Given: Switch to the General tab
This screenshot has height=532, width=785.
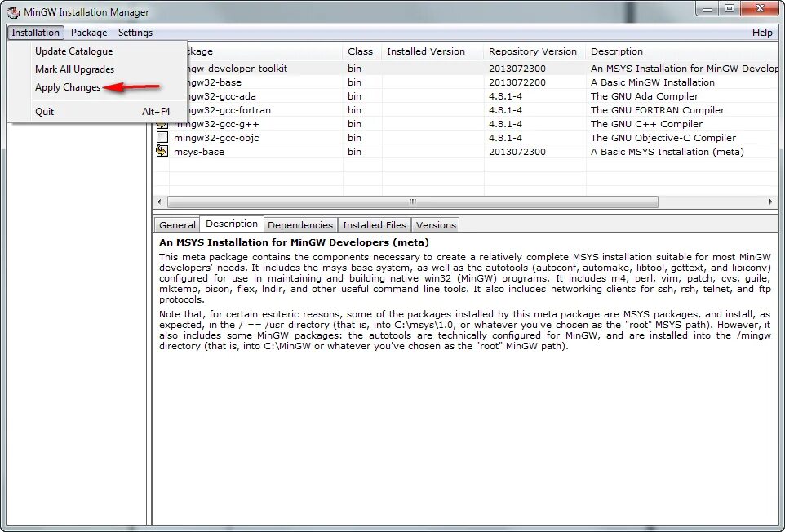Looking at the screenshot, I should (x=177, y=225).
